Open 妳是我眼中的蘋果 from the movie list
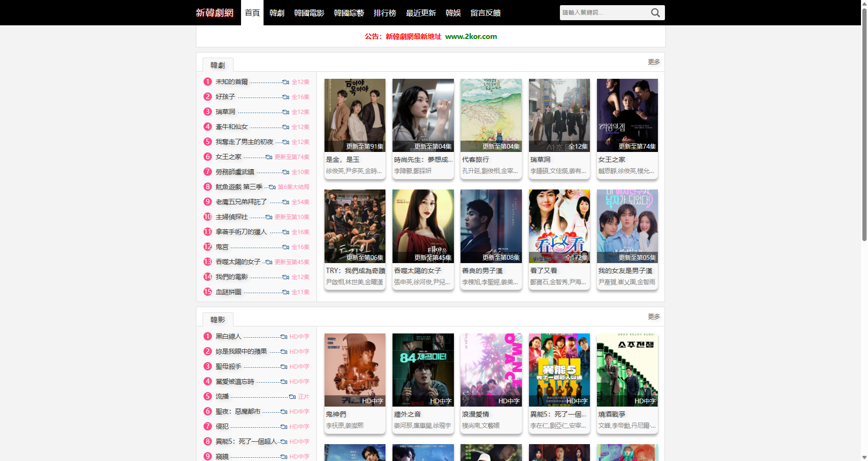Screen dimensions: 868x461 [x=241, y=351]
